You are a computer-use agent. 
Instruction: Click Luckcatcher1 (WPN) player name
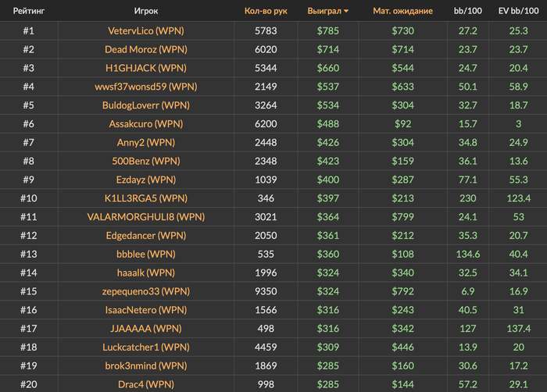[146, 347]
